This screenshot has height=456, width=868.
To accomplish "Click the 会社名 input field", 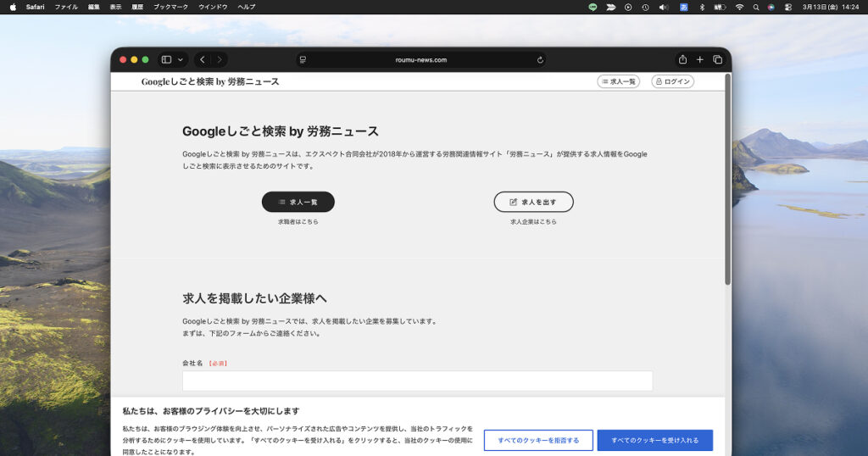I will click(417, 381).
